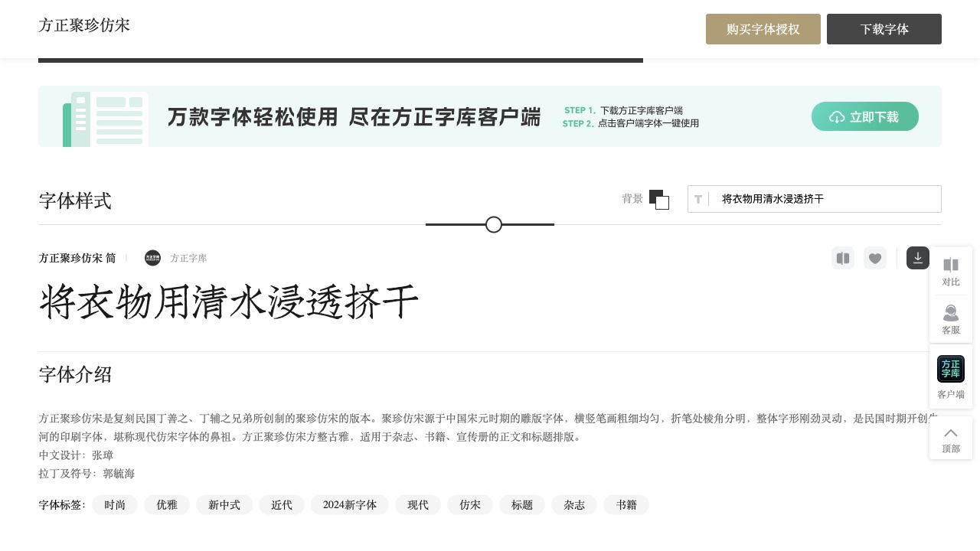Go back to top with 顶部 arrow
The height and width of the screenshot is (551, 980).
point(951,439)
